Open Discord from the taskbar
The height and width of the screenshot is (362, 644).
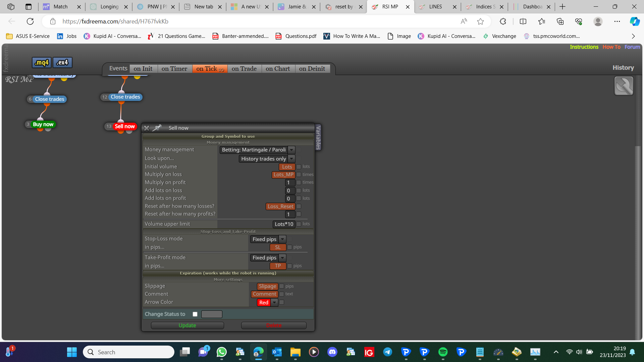332,352
